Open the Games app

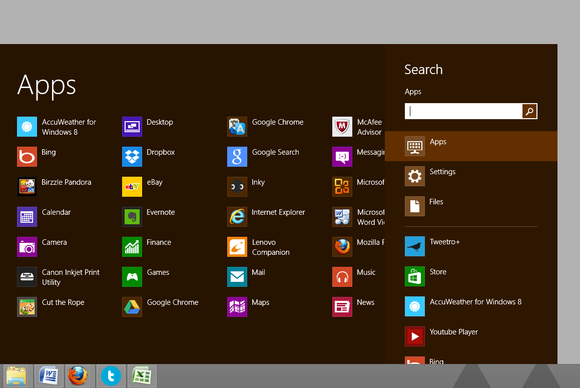tap(145, 277)
